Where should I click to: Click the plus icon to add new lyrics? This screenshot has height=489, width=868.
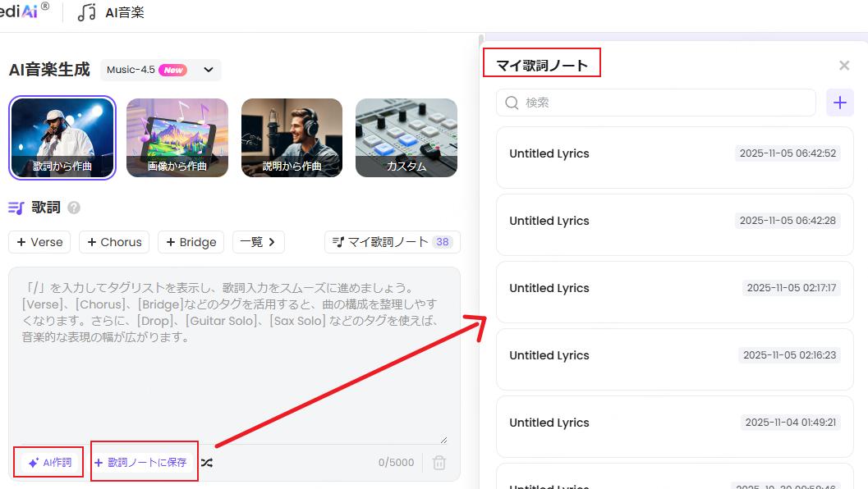[x=839, y=103]
